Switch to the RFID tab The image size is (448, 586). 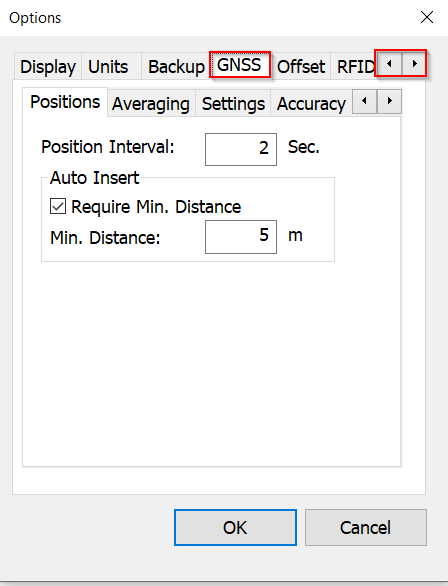click(x=355, y=67)
